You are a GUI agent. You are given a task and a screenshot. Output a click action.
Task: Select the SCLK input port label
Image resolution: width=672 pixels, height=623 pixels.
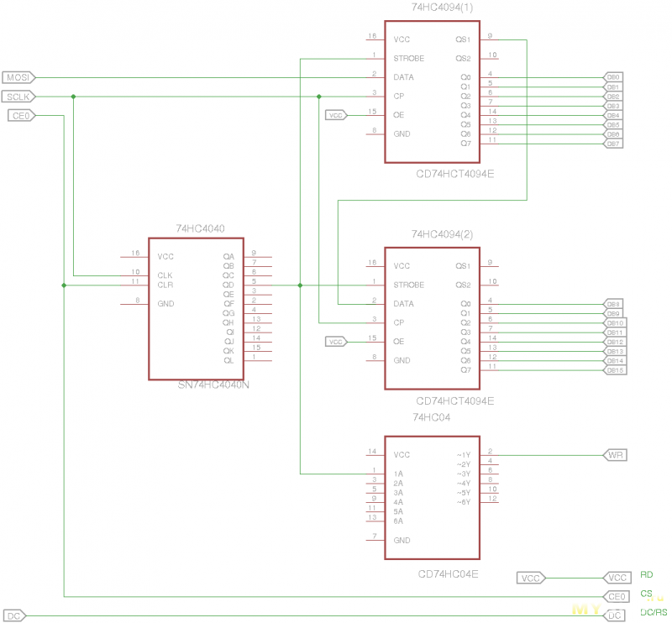18,97
